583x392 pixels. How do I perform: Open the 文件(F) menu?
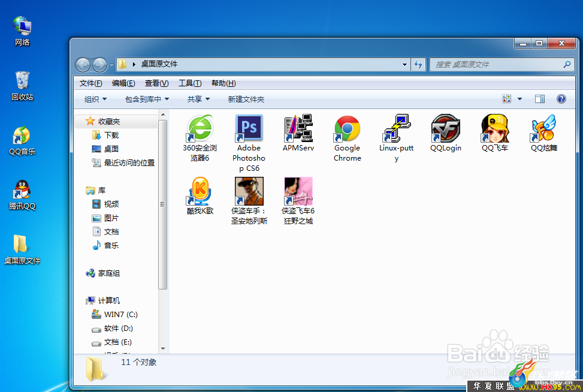[x=90, y=83]
